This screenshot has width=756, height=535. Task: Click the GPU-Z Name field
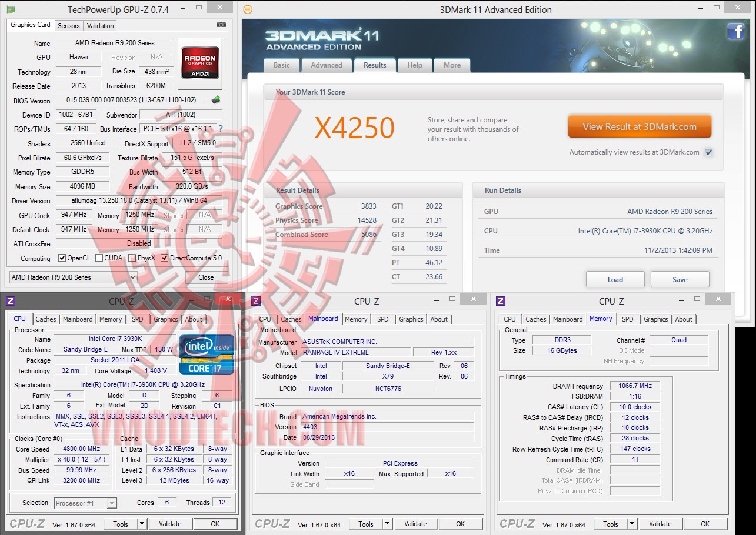click(x=115, y=43)
